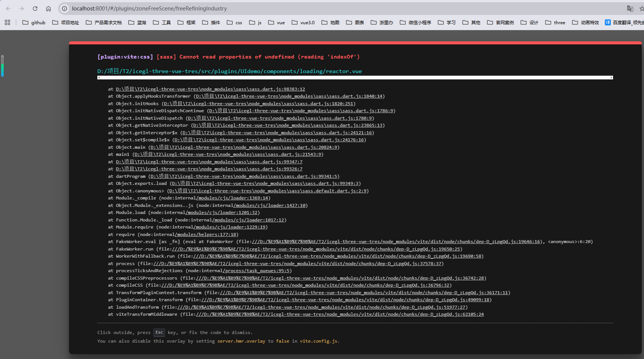This screenshot has width=644, height=359.
Task: Open the 动画特效 bookmark folder
Action: pyautogui.click(x=585, y=22)
